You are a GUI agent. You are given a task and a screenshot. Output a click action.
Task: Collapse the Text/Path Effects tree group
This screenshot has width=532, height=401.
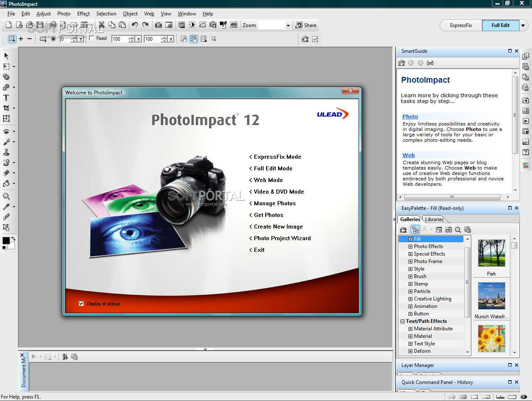pos(402,321)
